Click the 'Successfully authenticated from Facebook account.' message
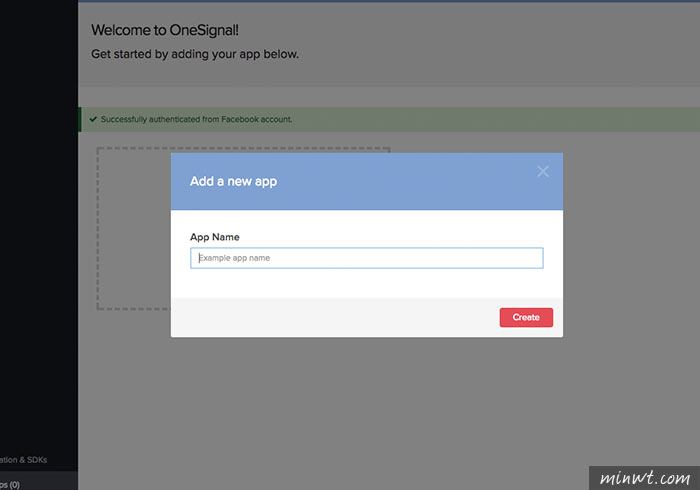The width and height of the screenshot is (700, 490). tap(196, 119)
